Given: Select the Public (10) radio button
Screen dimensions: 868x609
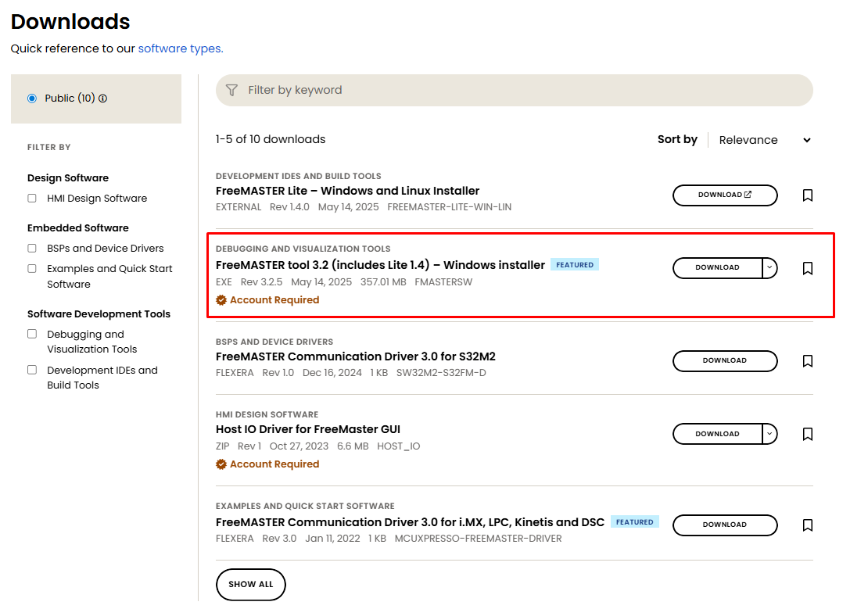Looking at the screenshot, I should point(32,99).
